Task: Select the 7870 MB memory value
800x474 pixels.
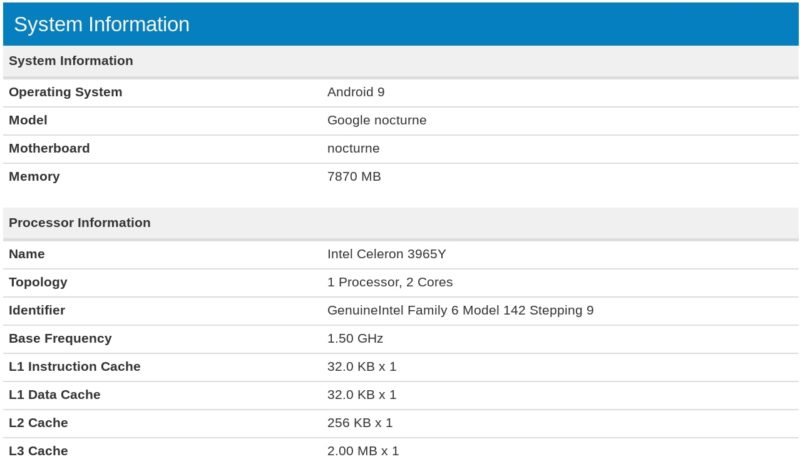Action: pyautogui.click(x=354, y=177)
